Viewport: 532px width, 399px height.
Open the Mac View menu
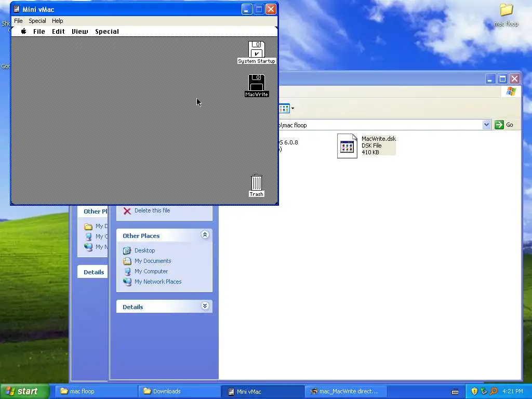pyautogui.click(x=79, y=32)
